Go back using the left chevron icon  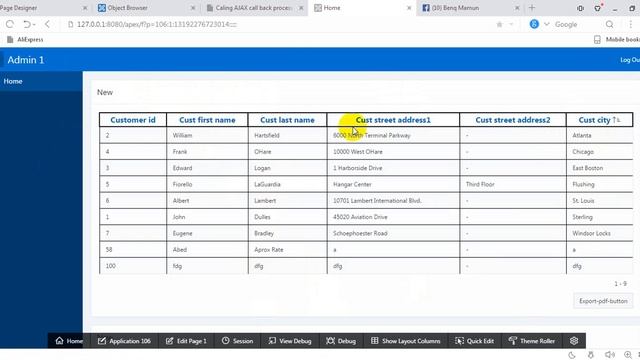click(x=47, y=24)
